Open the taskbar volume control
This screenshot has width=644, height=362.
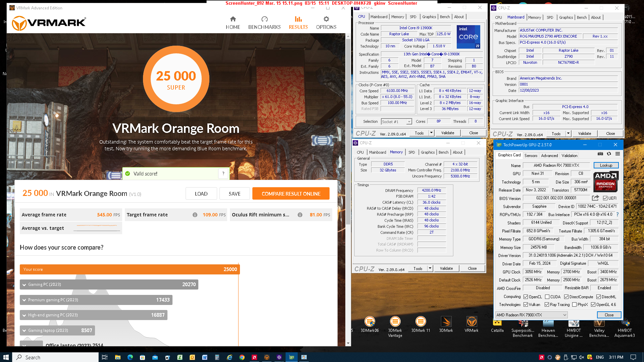582,357
